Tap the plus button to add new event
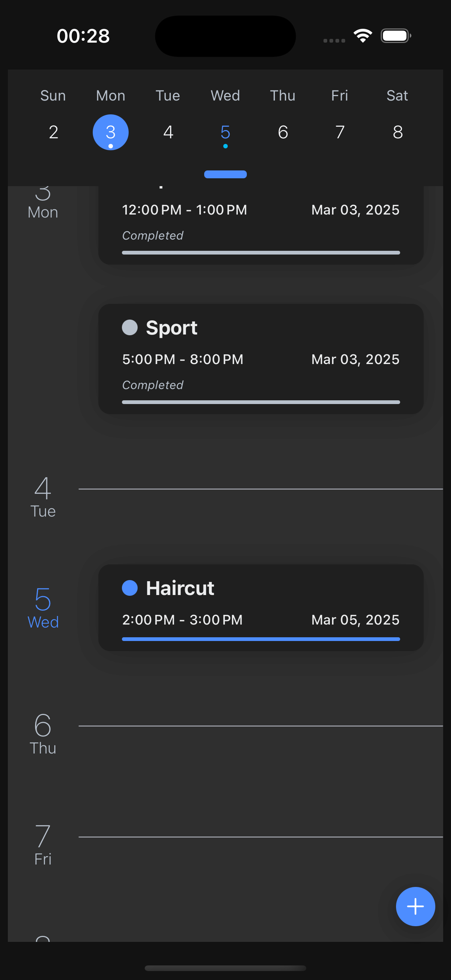Screen dimensions: 451x980 [x=415, y=907]
